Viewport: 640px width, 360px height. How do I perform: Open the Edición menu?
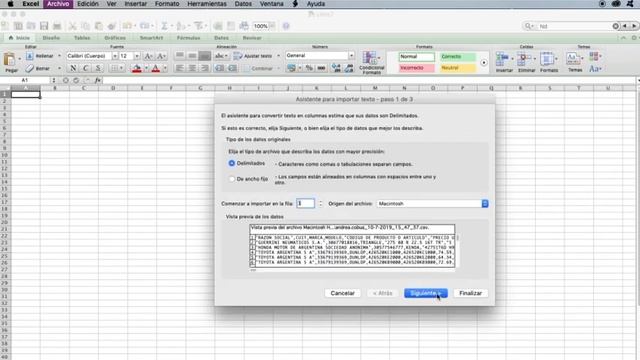[88, 4]
